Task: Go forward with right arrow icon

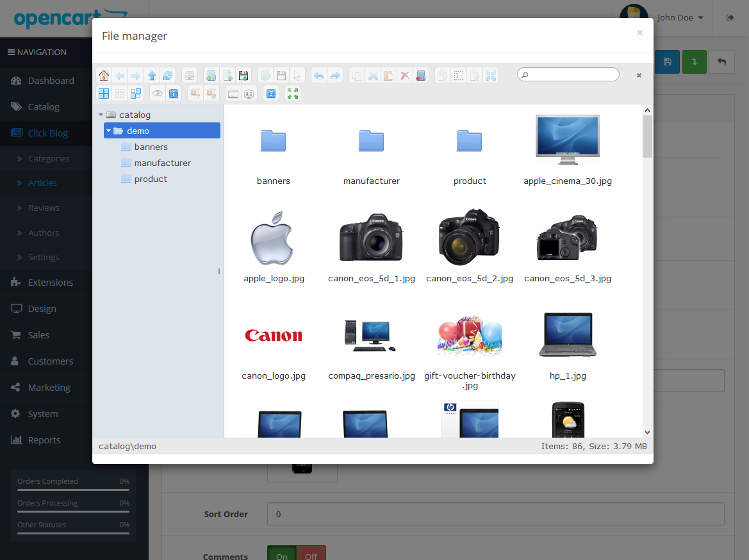Action: pos(136,76)
